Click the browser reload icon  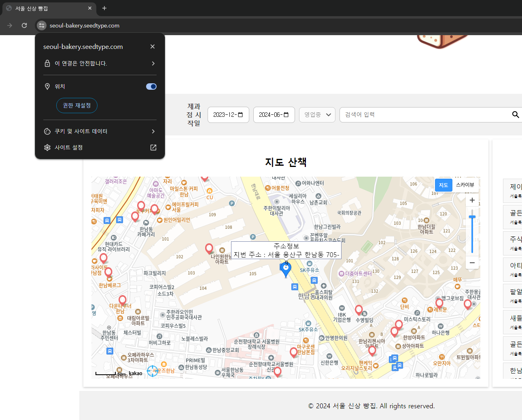click(24, 25)
